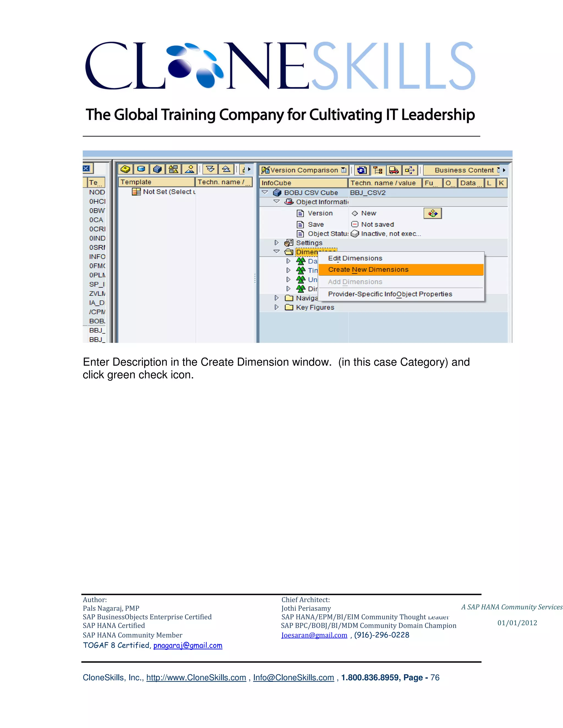
Task: Click the MultiProvider grid icon in the template toolbar
Action: tap(173, 169)
